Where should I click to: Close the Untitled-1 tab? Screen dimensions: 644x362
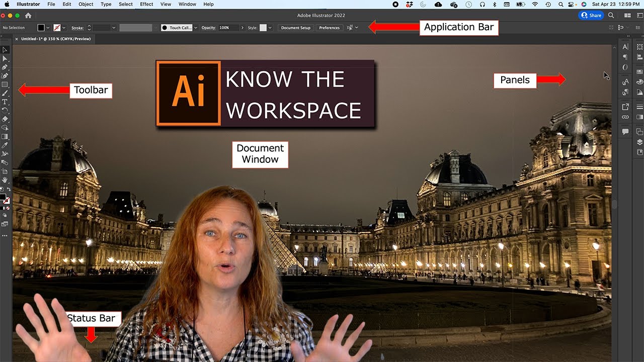[16, 39]
